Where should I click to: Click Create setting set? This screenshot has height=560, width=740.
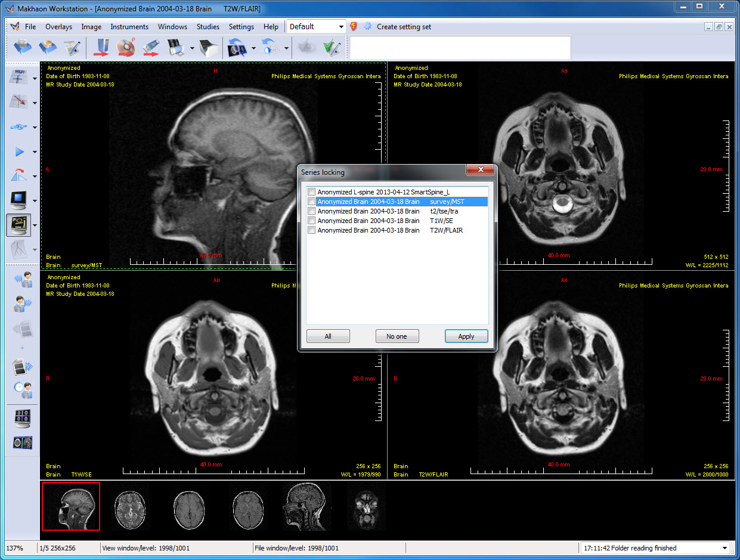coord(404,27)
